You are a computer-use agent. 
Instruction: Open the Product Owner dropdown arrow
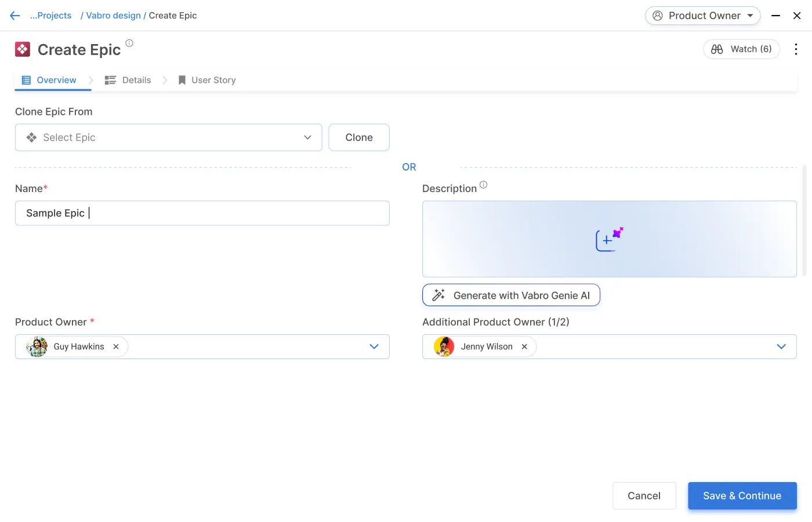[374, 347]
